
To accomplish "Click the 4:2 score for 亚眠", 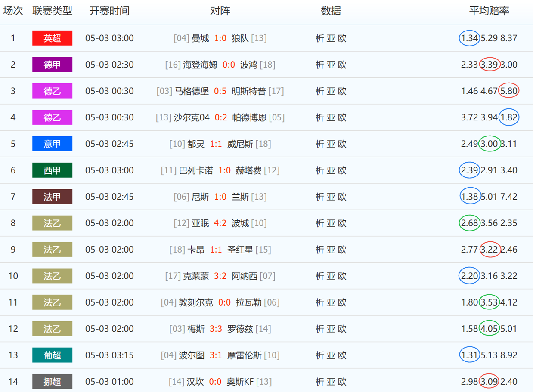I will [x=220, y=223].
